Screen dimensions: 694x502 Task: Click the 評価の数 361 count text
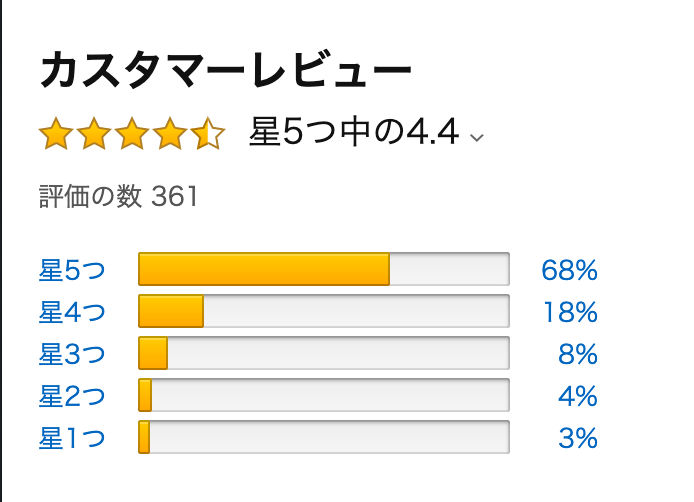coord(118,196)
